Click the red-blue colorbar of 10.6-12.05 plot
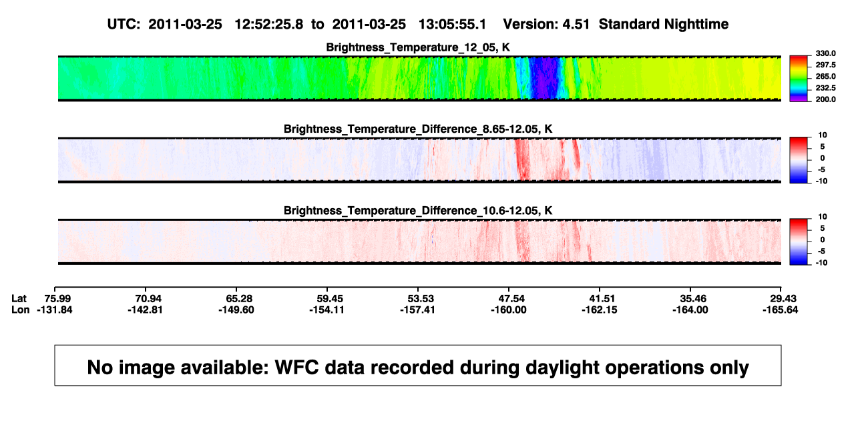Screen dimensions: 868x445 (x=799, y=241)
